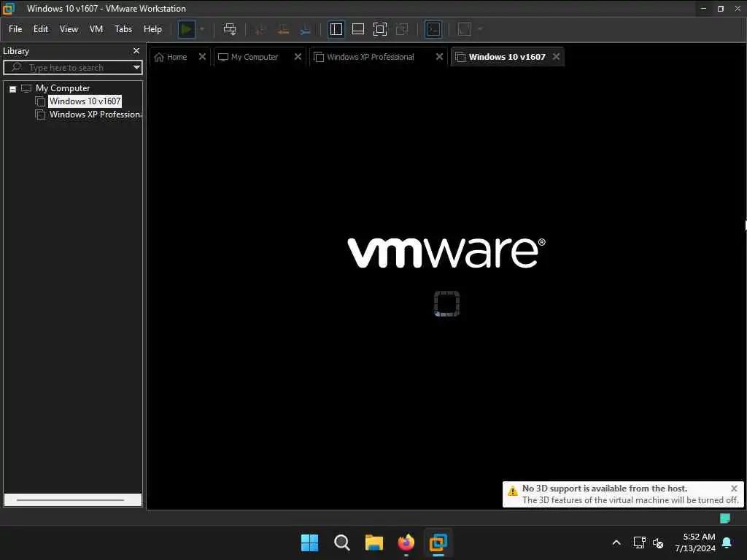The width and height of the screenshot is (747, 560).
Task: Toggle the thumbnail bar view icon
Action: pyautogui.click(x=357, y=29)
